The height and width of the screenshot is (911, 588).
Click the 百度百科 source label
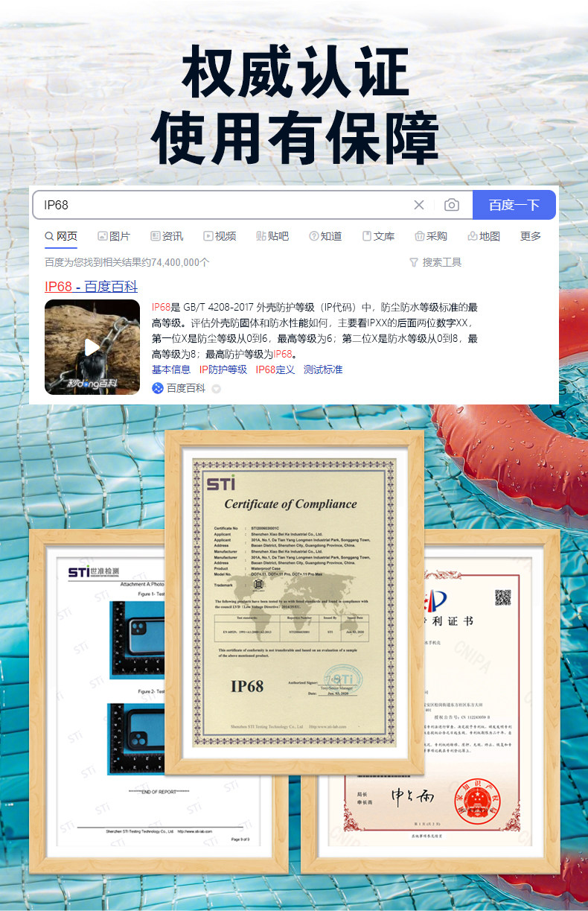(186, 388)
